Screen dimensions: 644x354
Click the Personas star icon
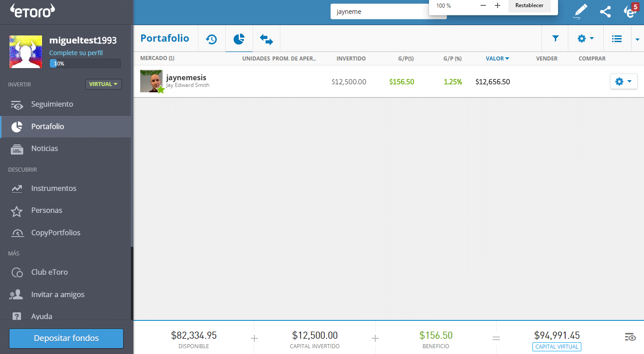[x=17, y=211]
